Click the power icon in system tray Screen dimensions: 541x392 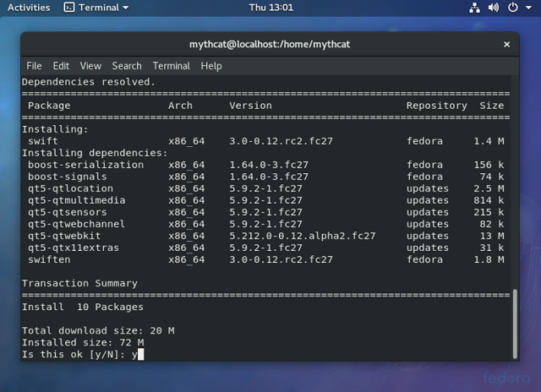[x=513, y=8]
